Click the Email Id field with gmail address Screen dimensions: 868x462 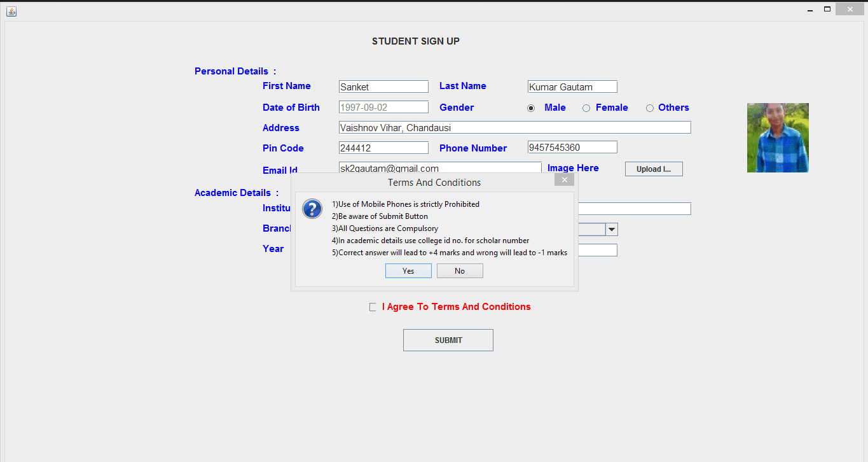point(440,167)
